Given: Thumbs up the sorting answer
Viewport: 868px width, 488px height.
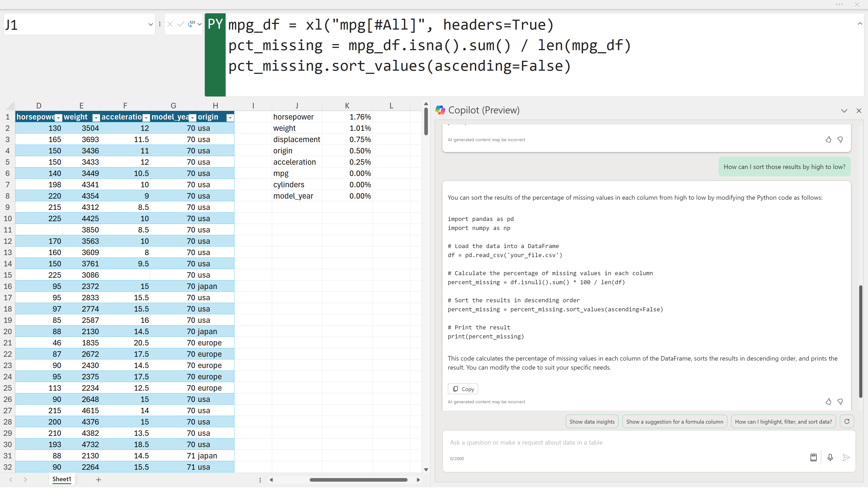Looking at the screenshot, I should tap(828, 402).
